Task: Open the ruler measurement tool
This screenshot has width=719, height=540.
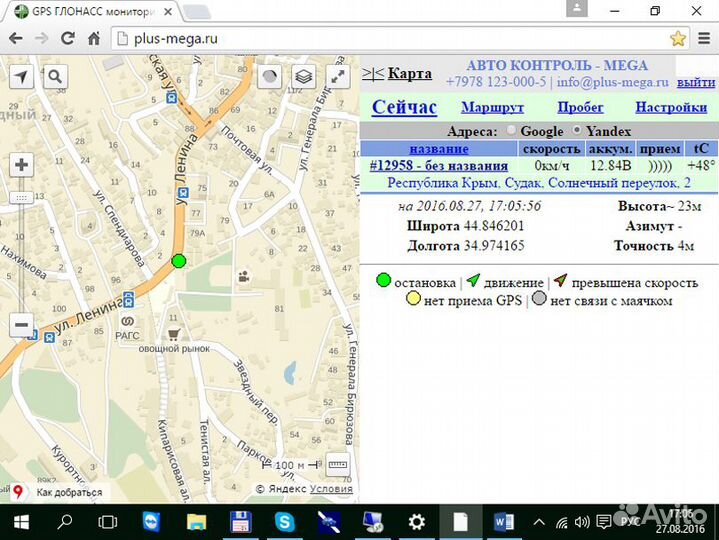Action: [x=338, y=465]
